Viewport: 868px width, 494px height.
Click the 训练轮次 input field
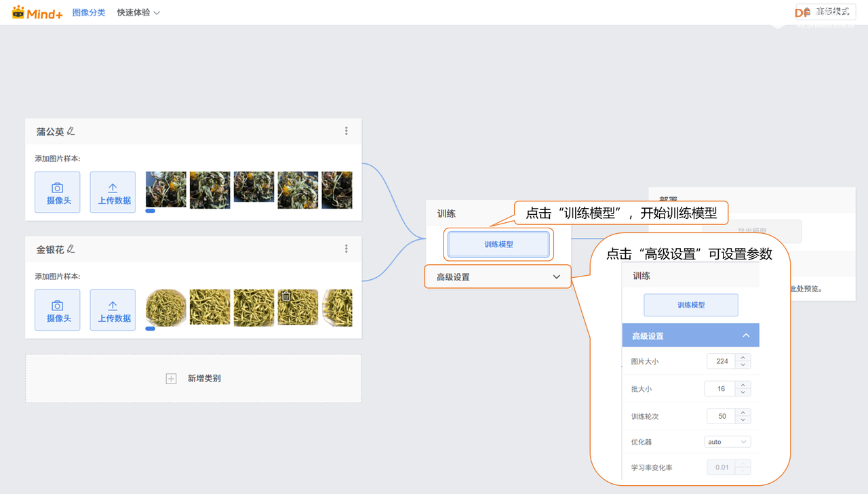(x=722, y=416)
